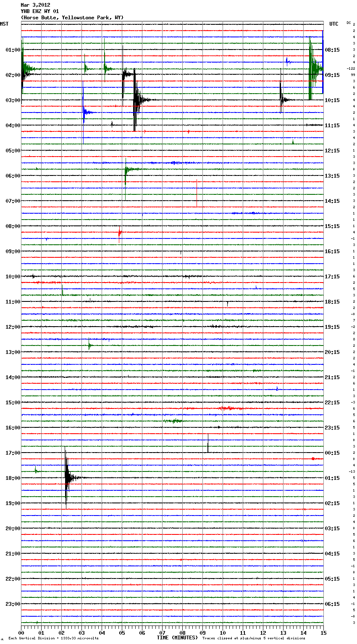The height and width of the screenshot is (644, 357).
Task: Click the '09:00' MST time label
Action: tap(13, 251)
